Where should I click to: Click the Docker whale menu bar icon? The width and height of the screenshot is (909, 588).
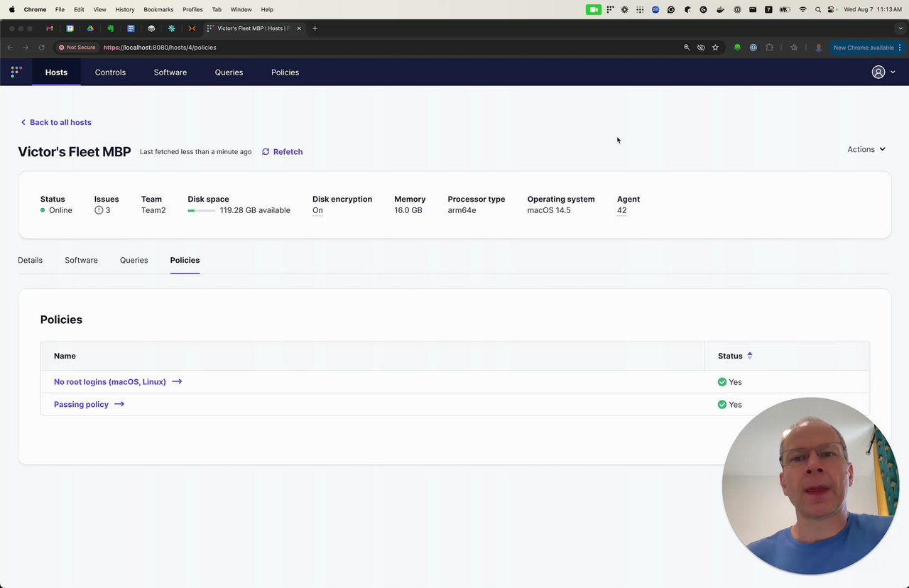721,9
